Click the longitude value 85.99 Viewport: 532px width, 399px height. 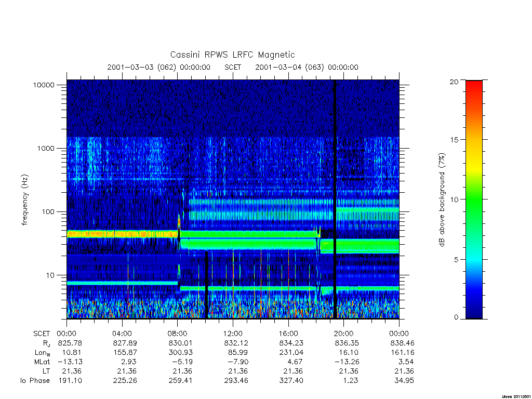click(x=238, y=353)
